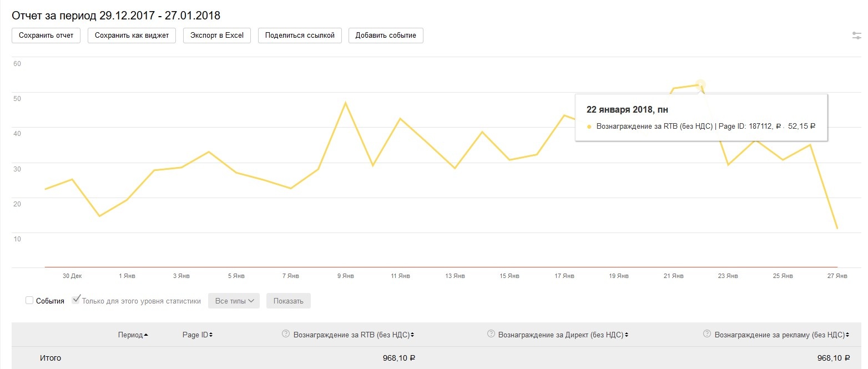Click Поделиться ссылкой button
This screenshot has height=369, width=868.
coord(300,36)
